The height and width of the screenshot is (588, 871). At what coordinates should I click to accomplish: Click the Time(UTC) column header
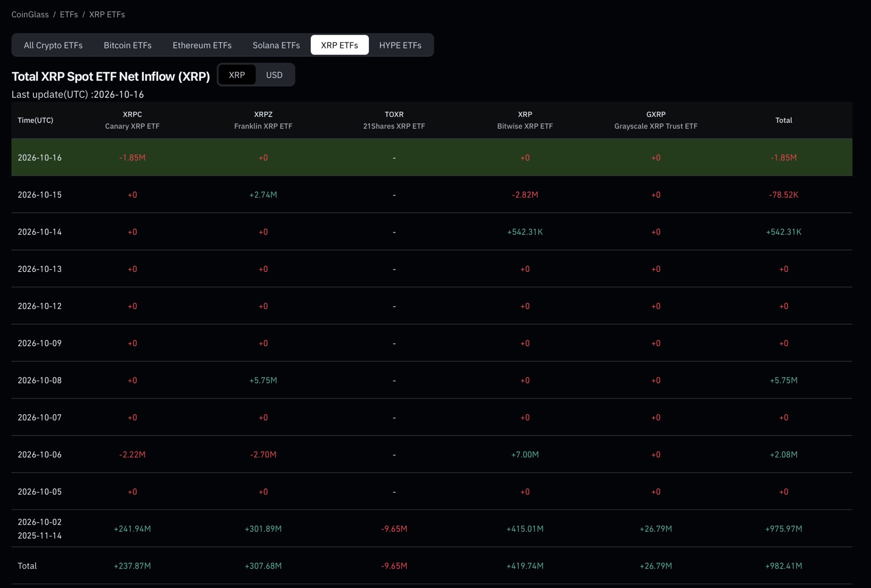pyautogui.click(x=36, y=120)
